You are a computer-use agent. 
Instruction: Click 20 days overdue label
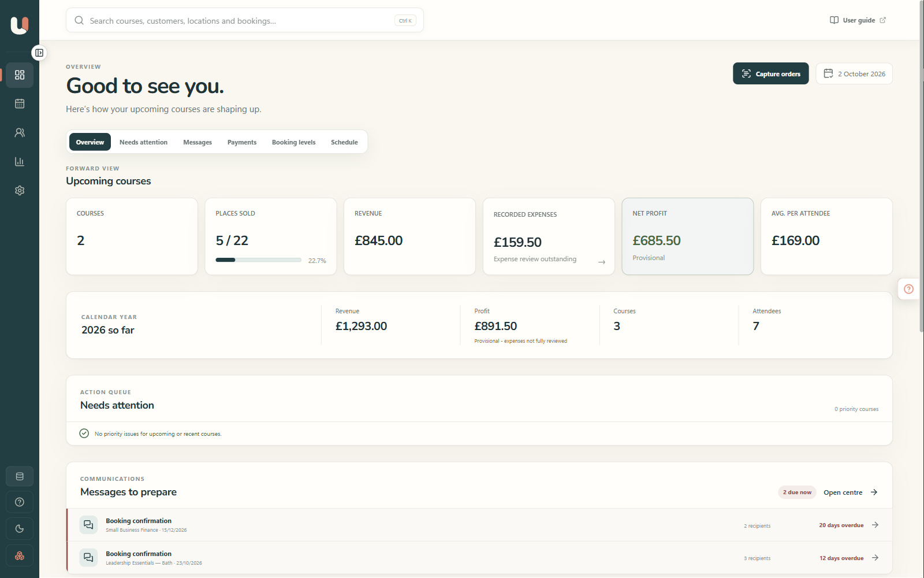[x=841, y=525]
